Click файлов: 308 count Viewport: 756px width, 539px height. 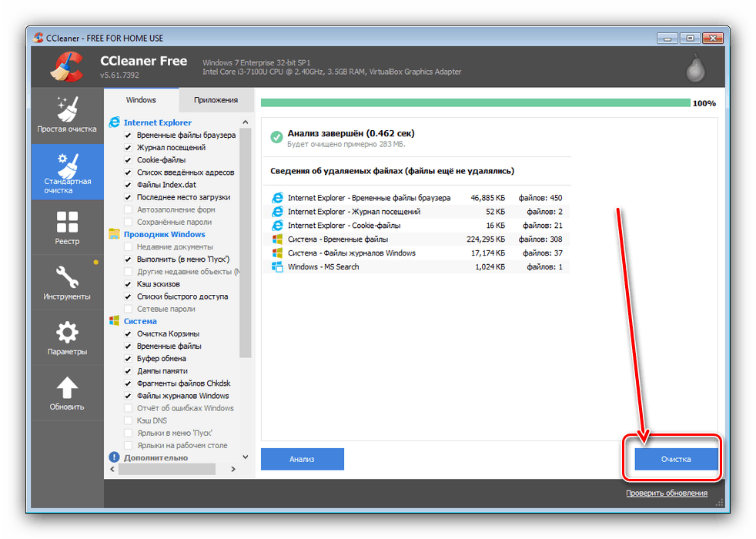540,239
